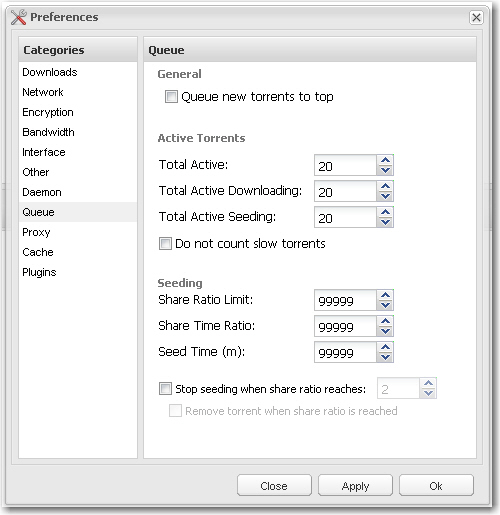The image size is (500, 515).
Task: Decrease Seed Time (m) with down arrow
Action: [x=385, y=357]
